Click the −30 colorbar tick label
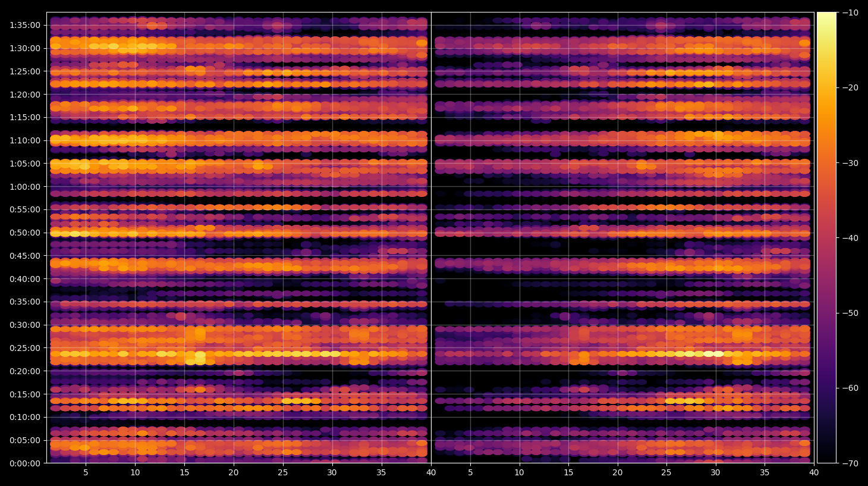This screenshot has height=486, width=868. click(x=851, y=163)
